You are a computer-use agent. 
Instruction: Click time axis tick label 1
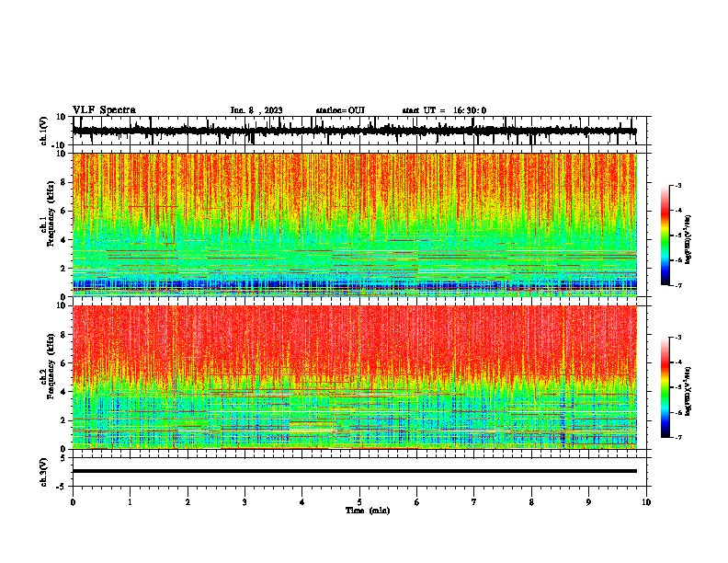tap(130, 502)
